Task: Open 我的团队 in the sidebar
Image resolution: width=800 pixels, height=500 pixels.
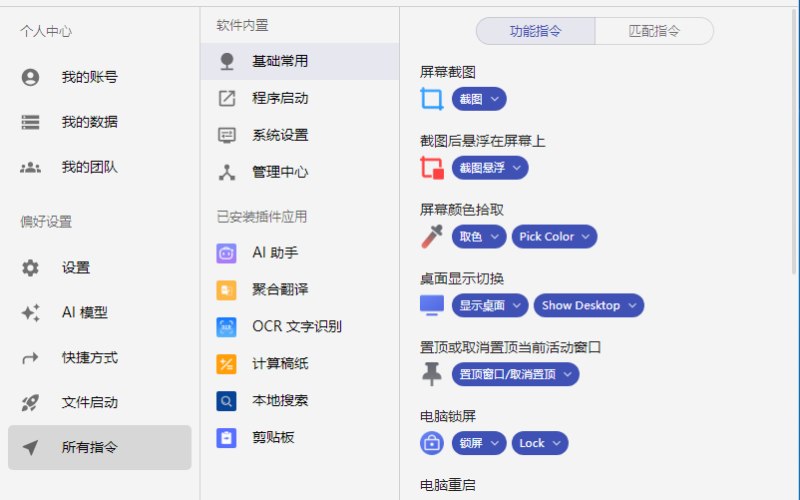Action: click(x=99, y=167)
